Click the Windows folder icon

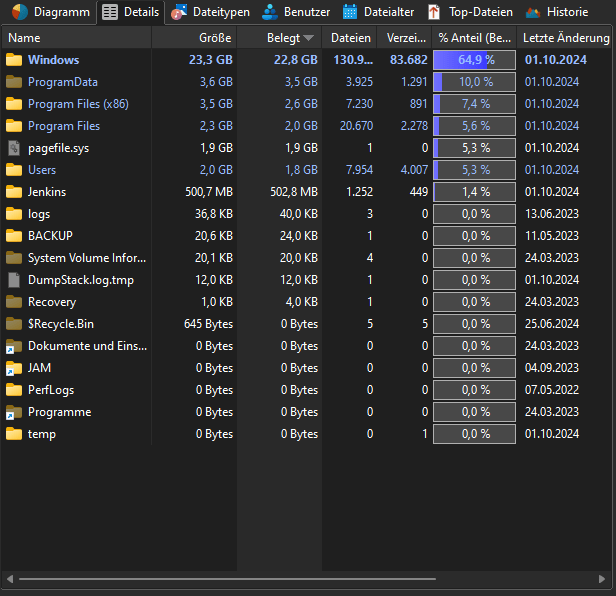(x=14, y=60)
